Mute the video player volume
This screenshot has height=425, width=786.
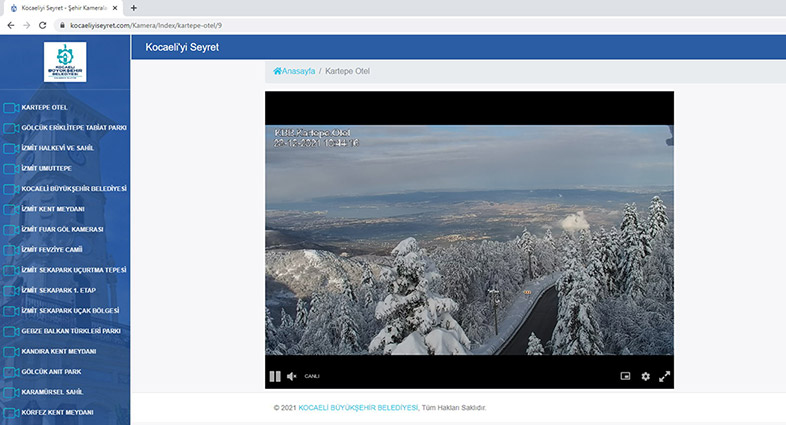coord(292,376)
